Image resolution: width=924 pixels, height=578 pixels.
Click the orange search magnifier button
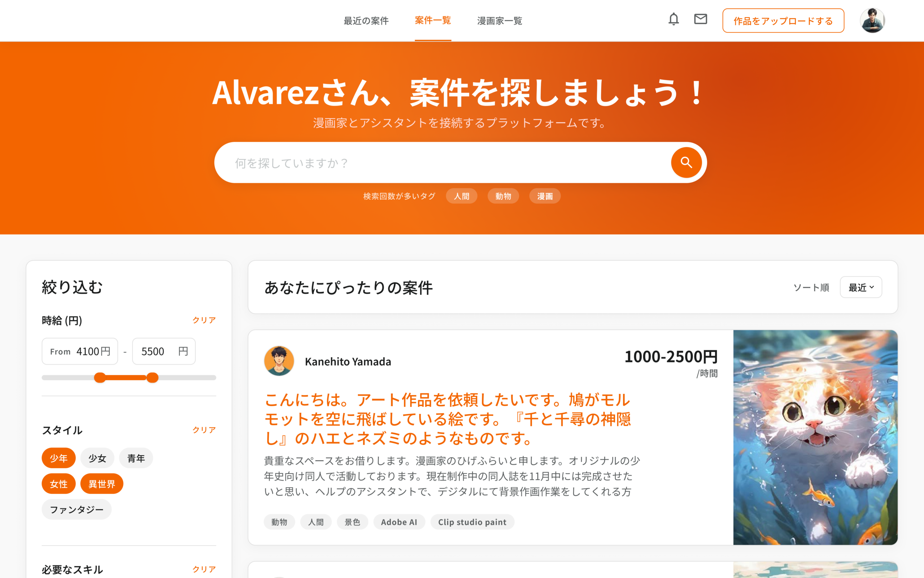[x=686, y=163]
